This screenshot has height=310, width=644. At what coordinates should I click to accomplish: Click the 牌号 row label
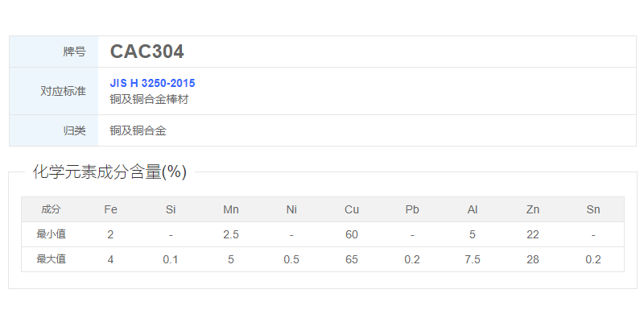click(74, 52)
